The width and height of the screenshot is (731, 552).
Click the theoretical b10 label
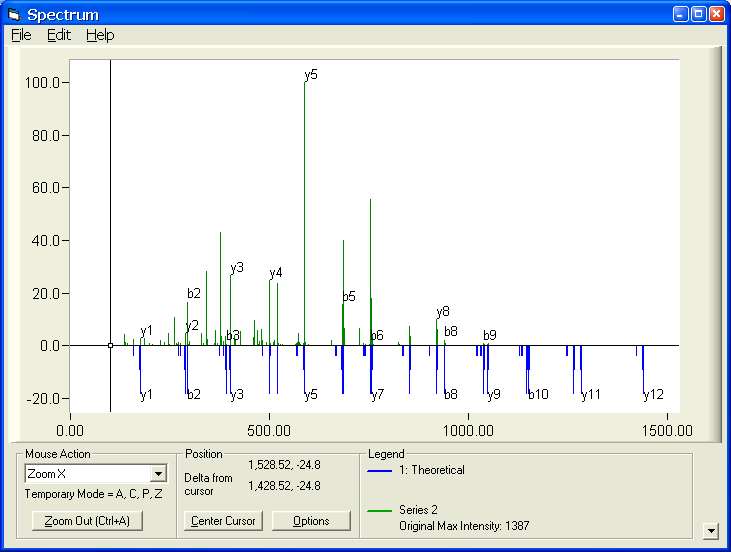coord(538,395)
